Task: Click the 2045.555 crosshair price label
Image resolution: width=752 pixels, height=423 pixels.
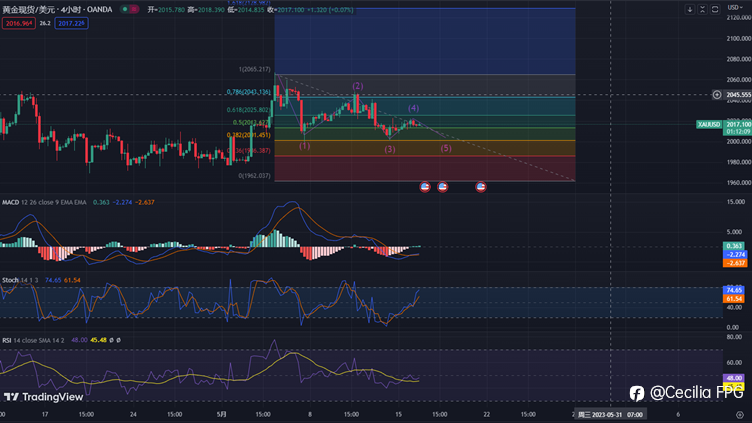Action: (x=738, y=94)
